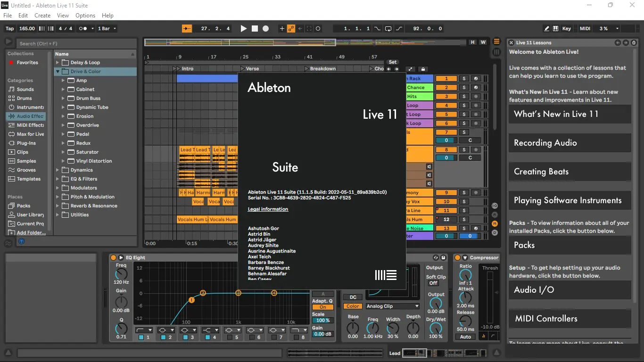The image size is (644, 362).
Task: Open the Recording Audio lesson
Action: tap(570, 143)
